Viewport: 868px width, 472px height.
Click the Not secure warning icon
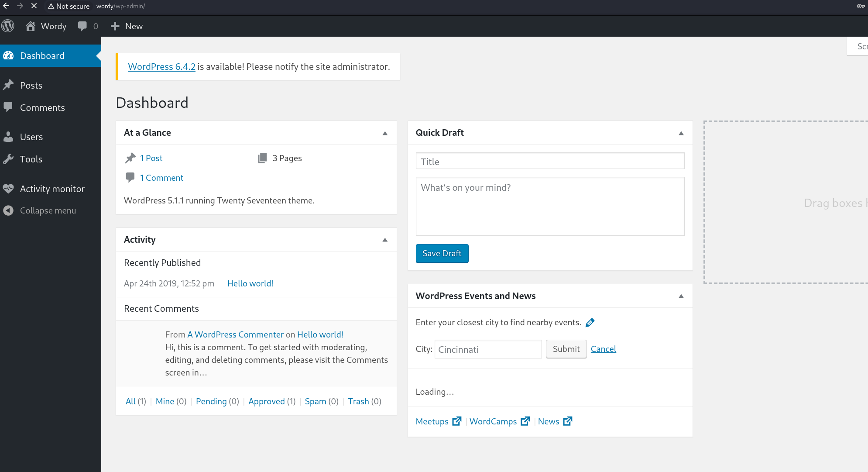point(51,6)
